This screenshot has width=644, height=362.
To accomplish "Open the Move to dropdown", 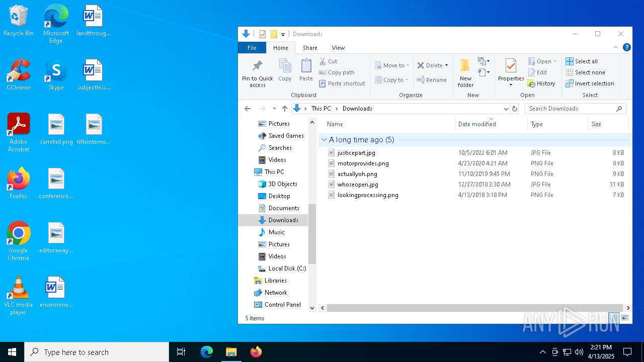I will (x=392, y=65).
